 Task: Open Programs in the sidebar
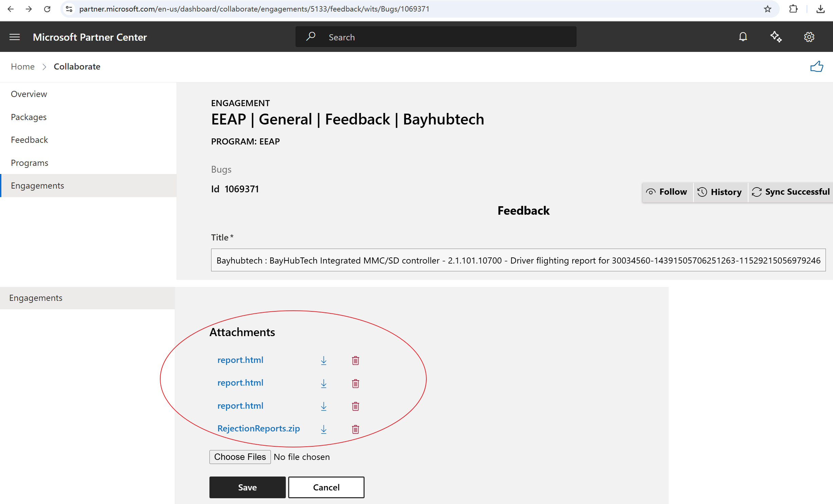point(30,163)
